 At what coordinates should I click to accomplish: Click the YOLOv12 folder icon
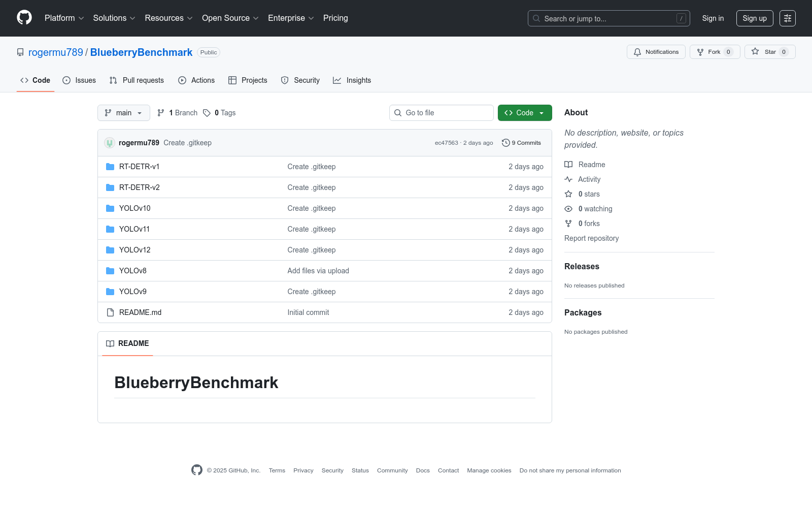pyautogui.click(x=110, y=250)
